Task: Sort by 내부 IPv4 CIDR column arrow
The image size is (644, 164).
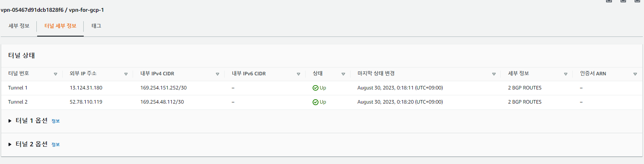Action: click(218, 74)
